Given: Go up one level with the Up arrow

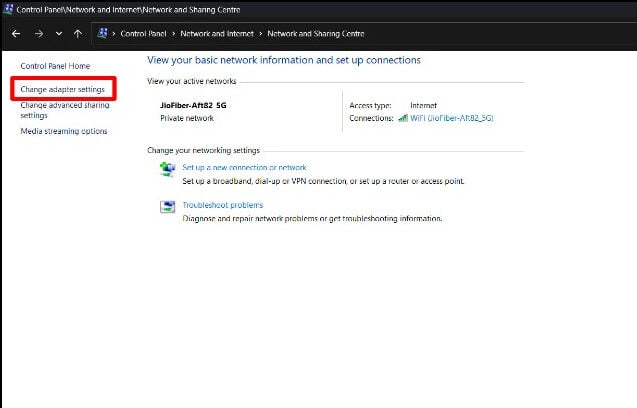Looking at the screenshot, I should point(78,34).
